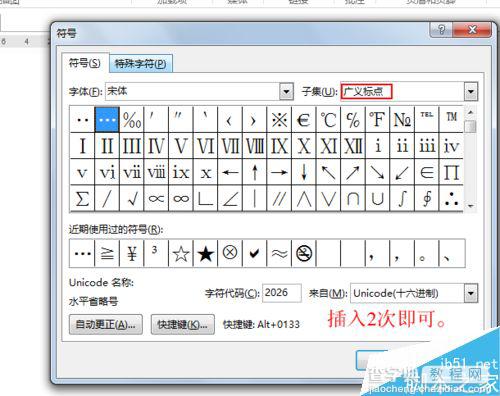The height and width of the screenshot is (396, 500).
Task: Click the symbol grid scrollbar up arrow
Action: (470, 112)
